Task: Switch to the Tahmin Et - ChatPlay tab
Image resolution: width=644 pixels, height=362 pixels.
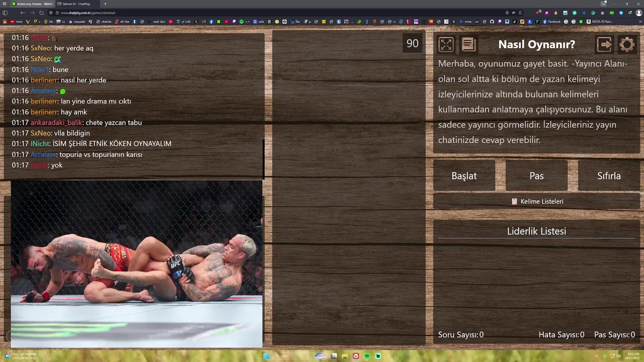Action: pos(76,4)
